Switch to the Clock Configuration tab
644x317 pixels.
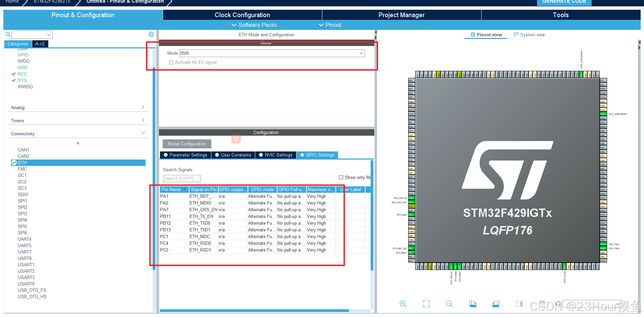[x=242, y=15]
